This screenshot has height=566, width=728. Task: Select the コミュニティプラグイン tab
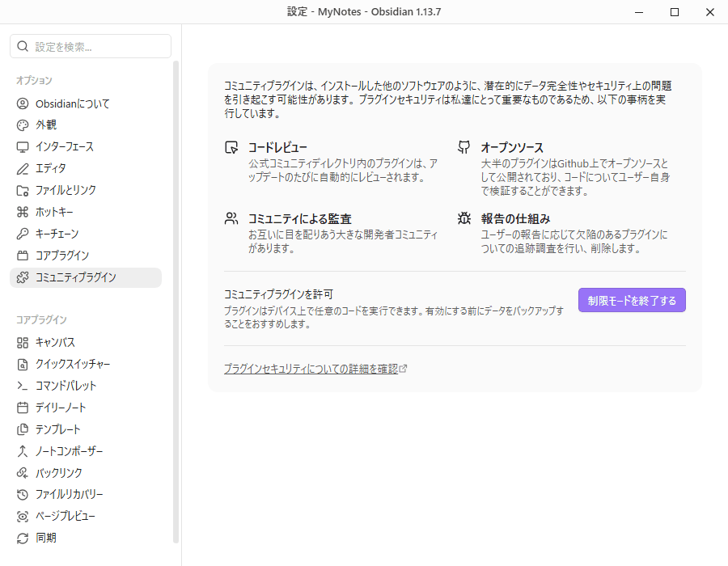86,277
